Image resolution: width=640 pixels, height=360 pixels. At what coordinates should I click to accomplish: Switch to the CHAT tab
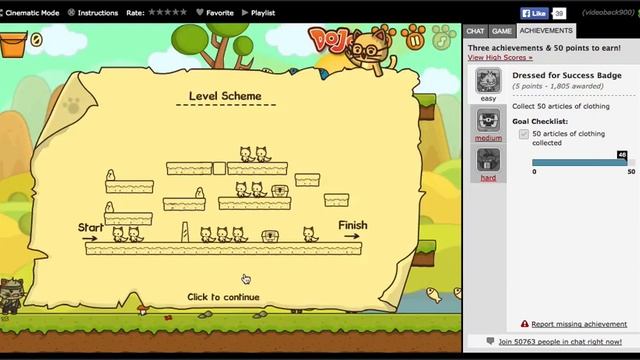point(475,31)
